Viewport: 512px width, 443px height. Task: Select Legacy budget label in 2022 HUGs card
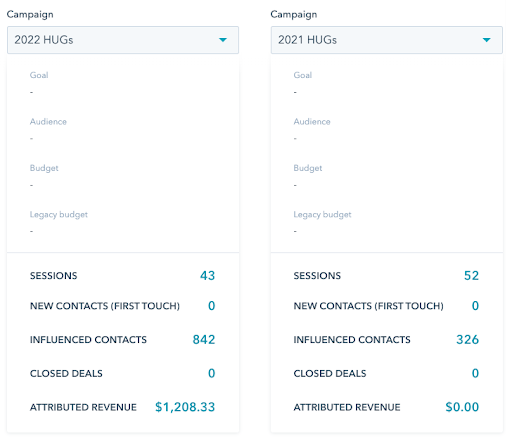59,215
